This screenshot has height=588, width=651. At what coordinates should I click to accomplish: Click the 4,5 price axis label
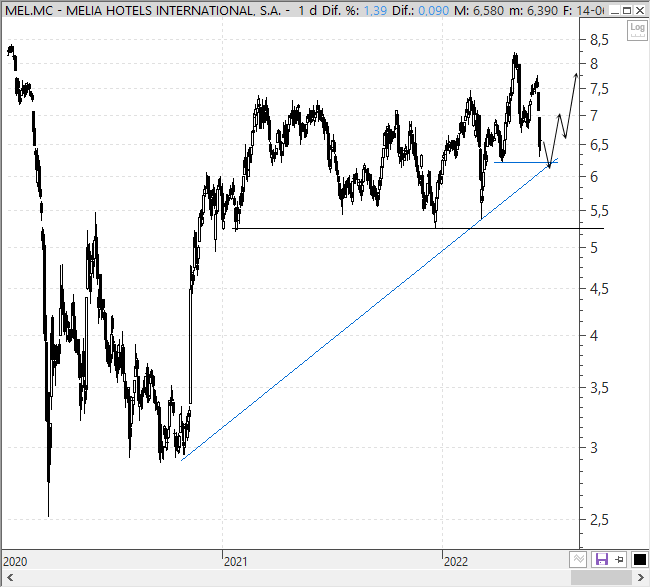tap(599, 289)
